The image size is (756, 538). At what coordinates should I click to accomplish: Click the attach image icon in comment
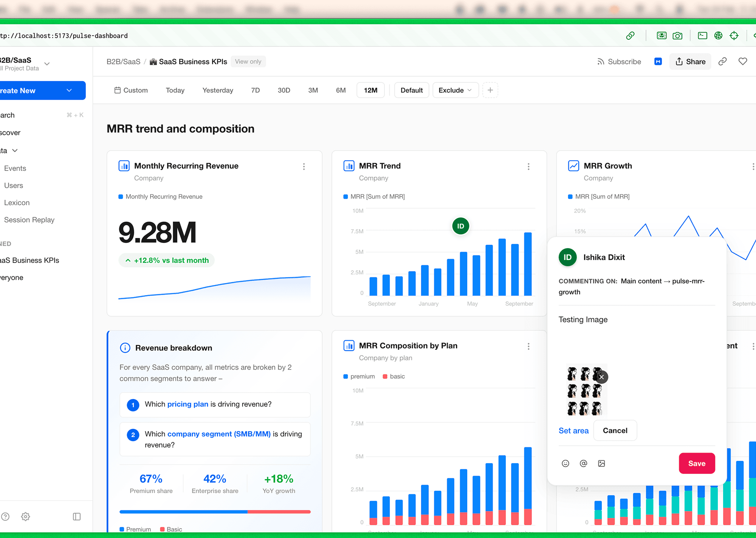tap(601, 464)
